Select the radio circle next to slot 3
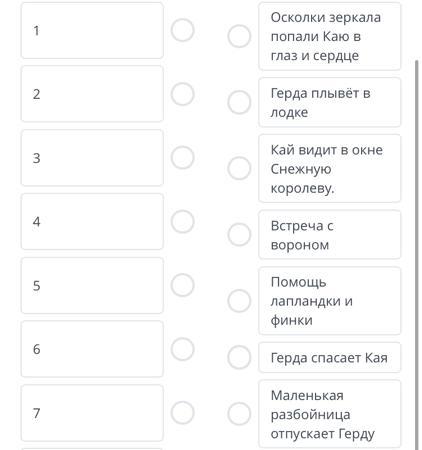This screenshot has width=422, height=450. 182,157
